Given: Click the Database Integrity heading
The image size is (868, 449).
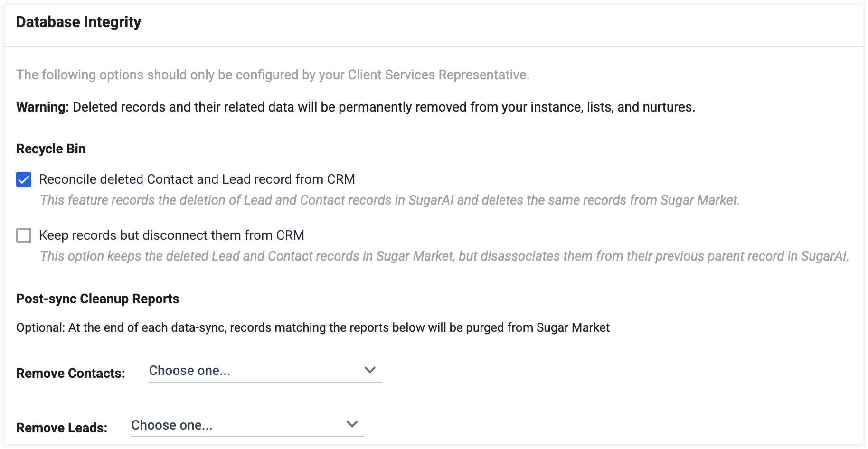Looking at the screenshot, I should pyautogui.click(x=79, y=22).
